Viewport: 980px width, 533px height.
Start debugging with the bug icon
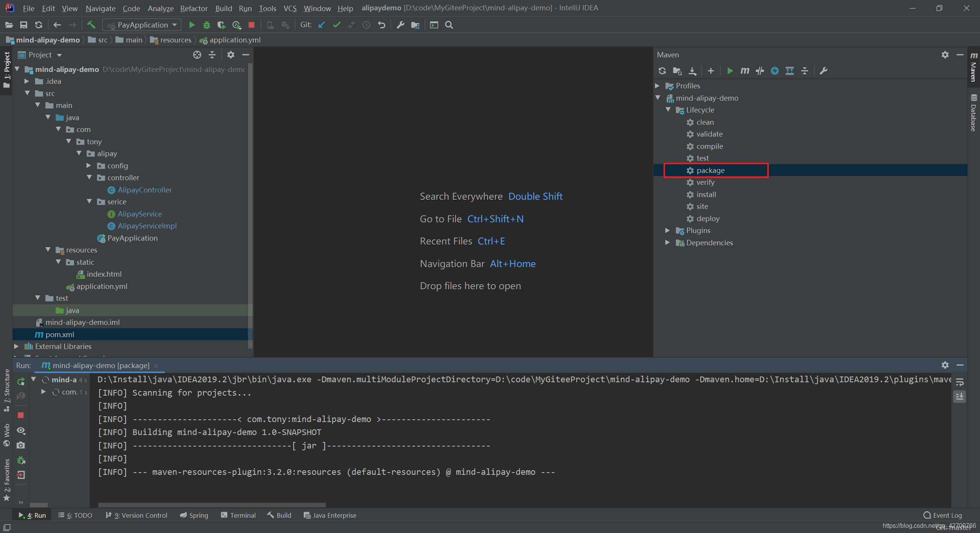click(207, 25)
